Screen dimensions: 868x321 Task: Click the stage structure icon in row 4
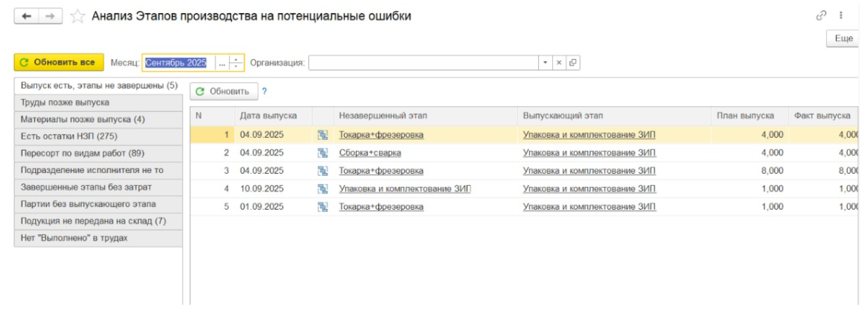coord(323,188)
